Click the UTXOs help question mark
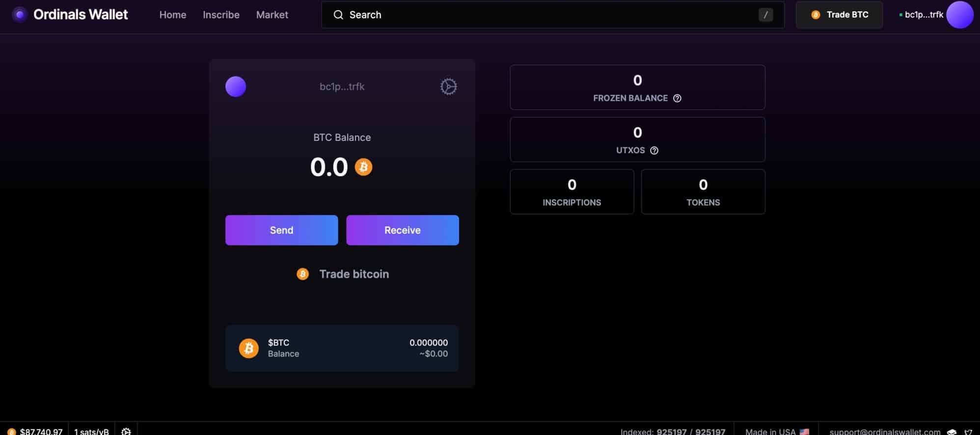 654,151
